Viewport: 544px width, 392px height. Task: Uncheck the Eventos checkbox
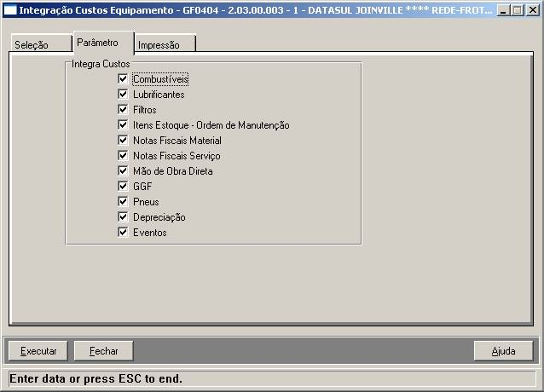coord(123,232)
